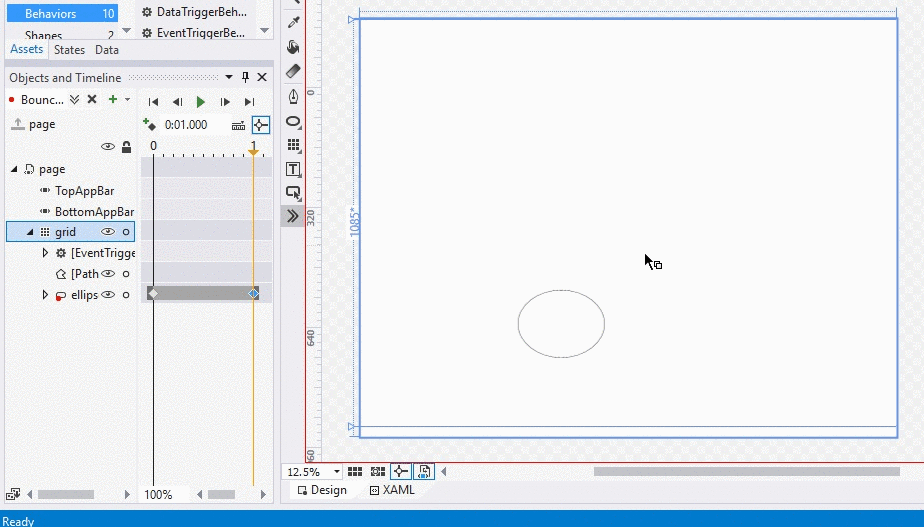Lock the grid element
The image size is (924, 527).
126,232
